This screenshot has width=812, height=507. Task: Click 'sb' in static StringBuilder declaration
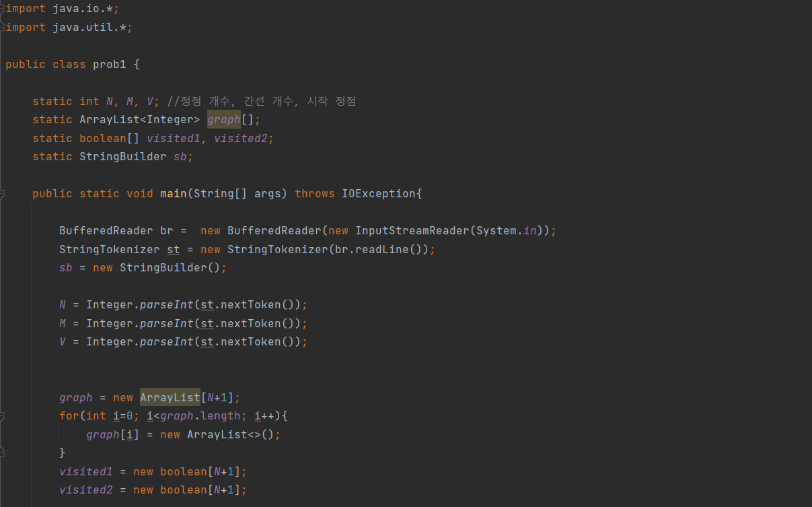pos(180,157)
